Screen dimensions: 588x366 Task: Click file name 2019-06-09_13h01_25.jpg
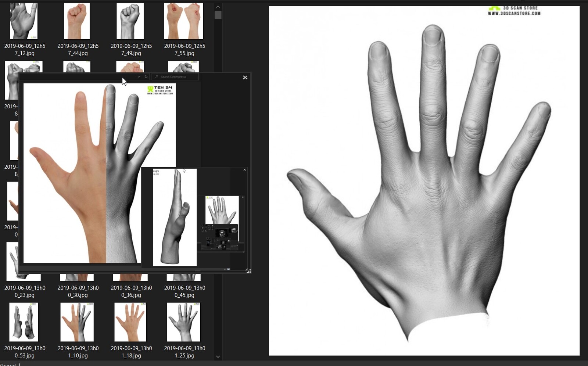point(184,352)
